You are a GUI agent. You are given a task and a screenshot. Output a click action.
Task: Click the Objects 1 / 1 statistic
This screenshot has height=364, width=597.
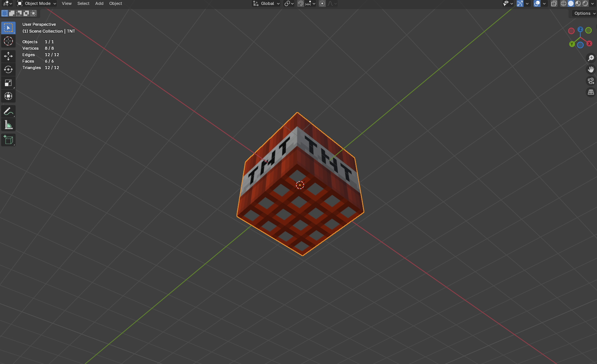[x=38, y=42]
